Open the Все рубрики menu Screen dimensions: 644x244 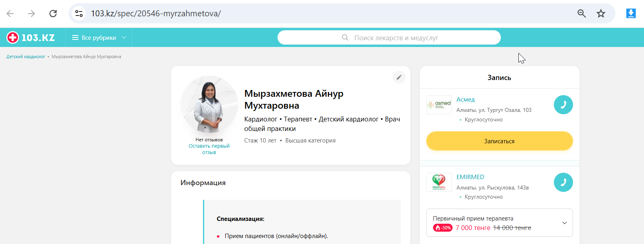99,37
